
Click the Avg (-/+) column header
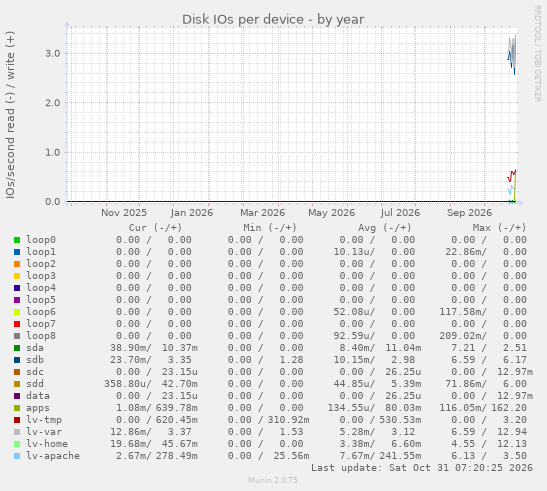coord(384,228)
